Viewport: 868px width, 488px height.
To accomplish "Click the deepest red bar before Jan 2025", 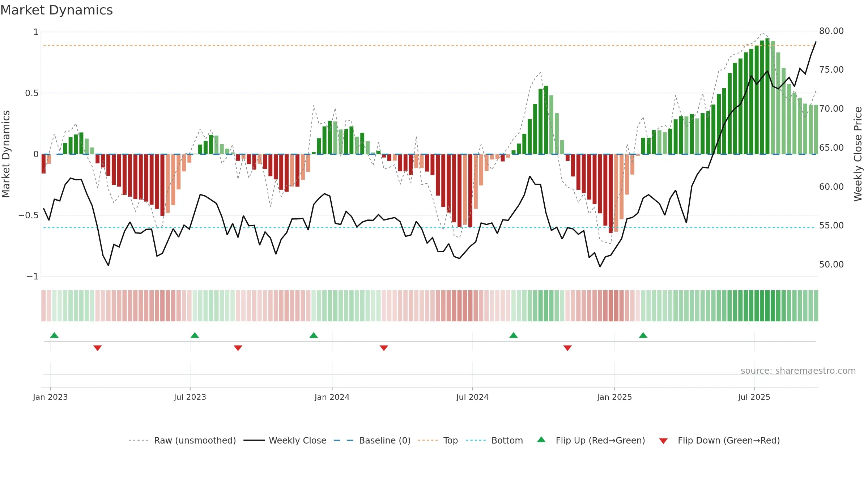I will tap(610, 193).
